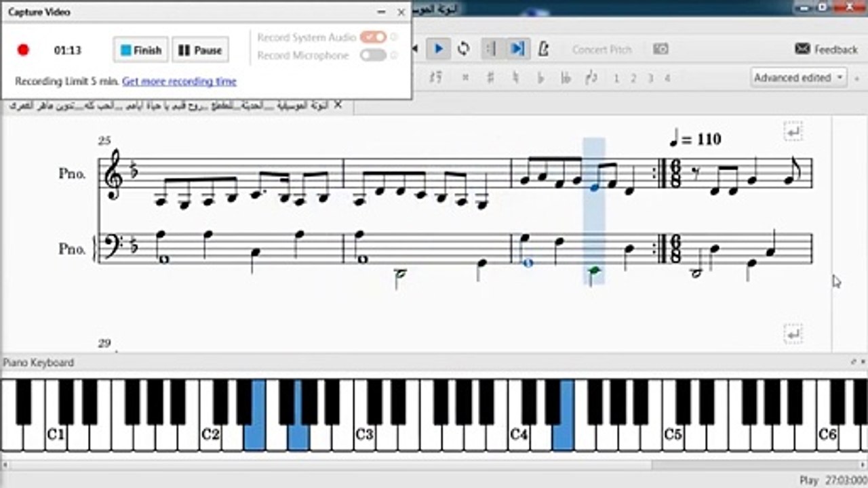Click the recording timer 01:13
868x488 pixels.
[68, 50]
